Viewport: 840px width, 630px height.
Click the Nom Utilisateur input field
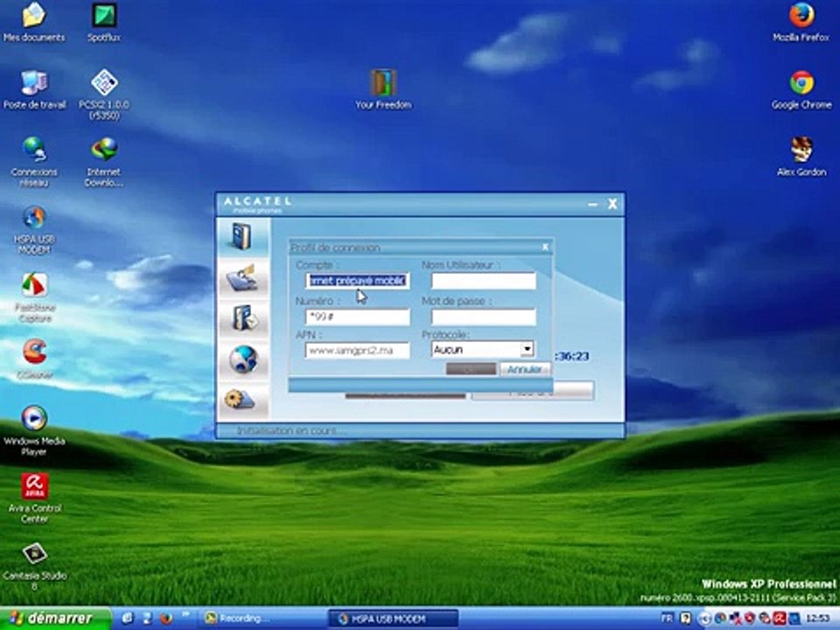[484, 281]
